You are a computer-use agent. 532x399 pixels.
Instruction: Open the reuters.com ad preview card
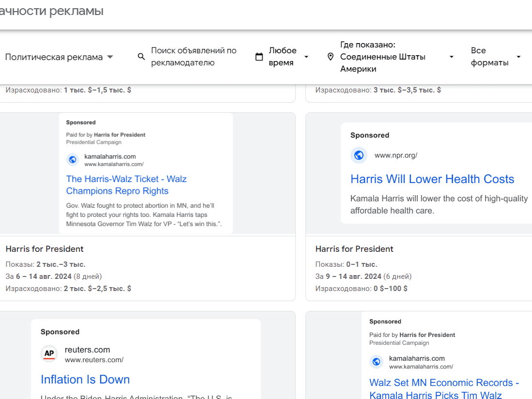pos(146,359)
